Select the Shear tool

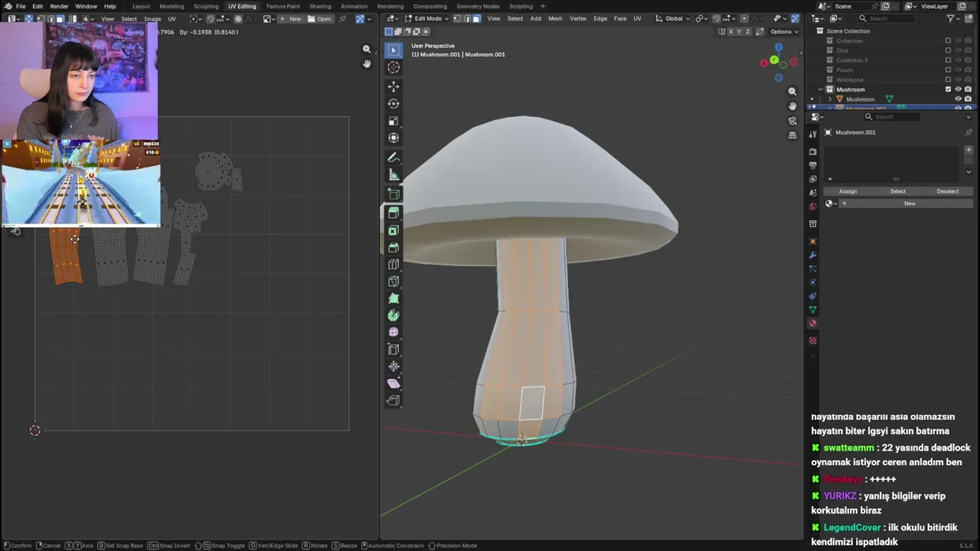point(394,383)
